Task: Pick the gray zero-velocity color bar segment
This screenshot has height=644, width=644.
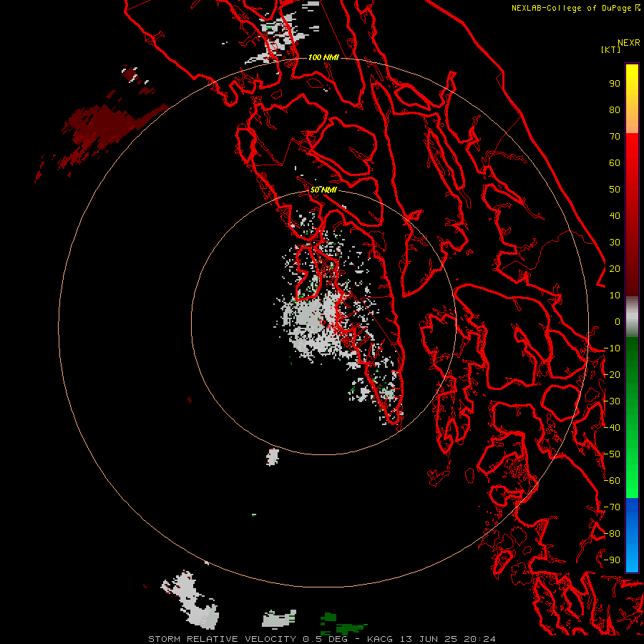Action: click(632, 317)
